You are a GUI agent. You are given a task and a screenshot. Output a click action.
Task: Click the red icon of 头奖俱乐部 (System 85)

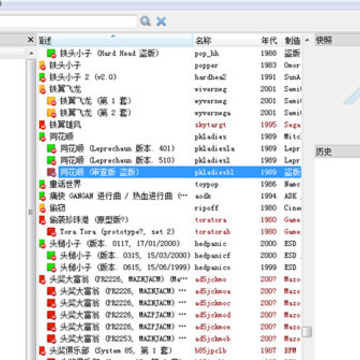point(42,351)
